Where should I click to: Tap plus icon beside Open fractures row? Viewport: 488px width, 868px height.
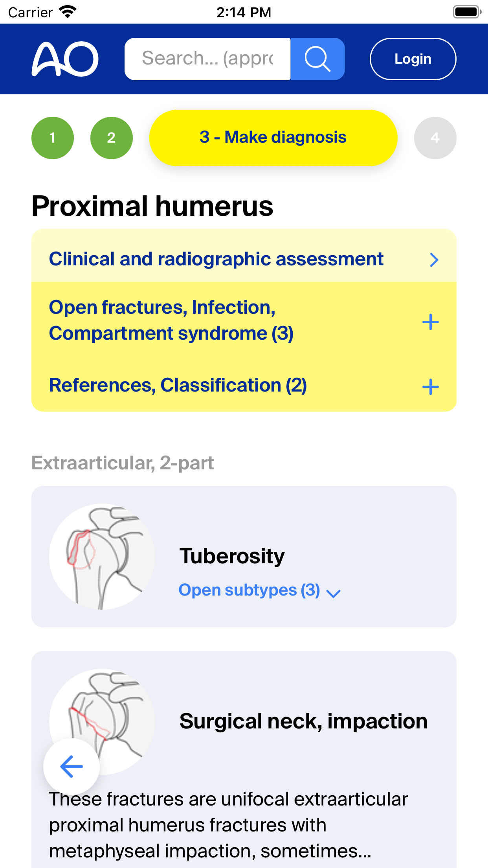click(x=430, y=322)
